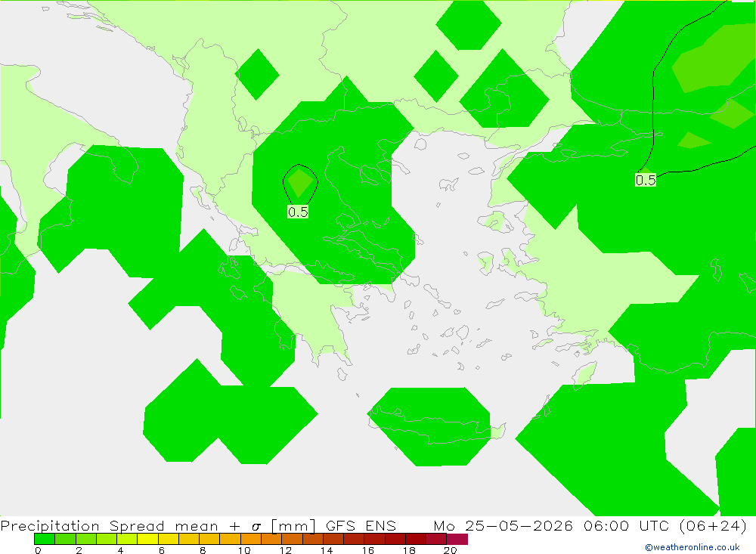The image size is (756, 554).
Task: Click the legend scale number 6
Action: tap(162, 550)
